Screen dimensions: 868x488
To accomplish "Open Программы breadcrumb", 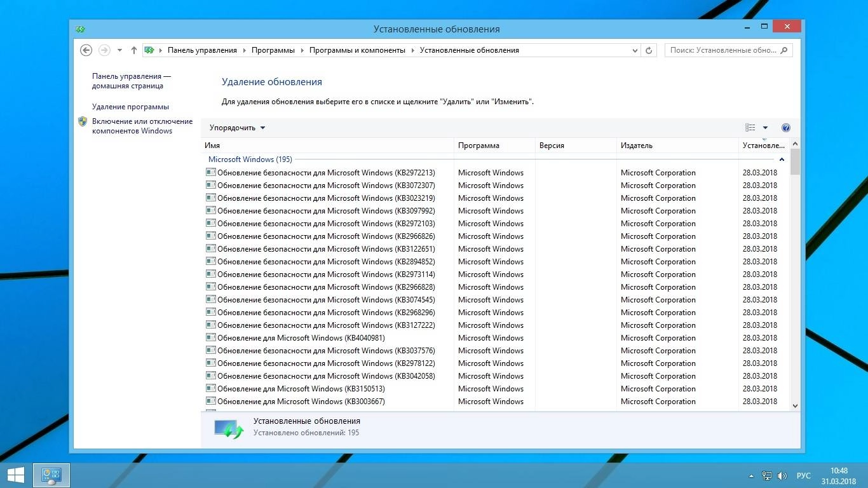I will [273, 50].
